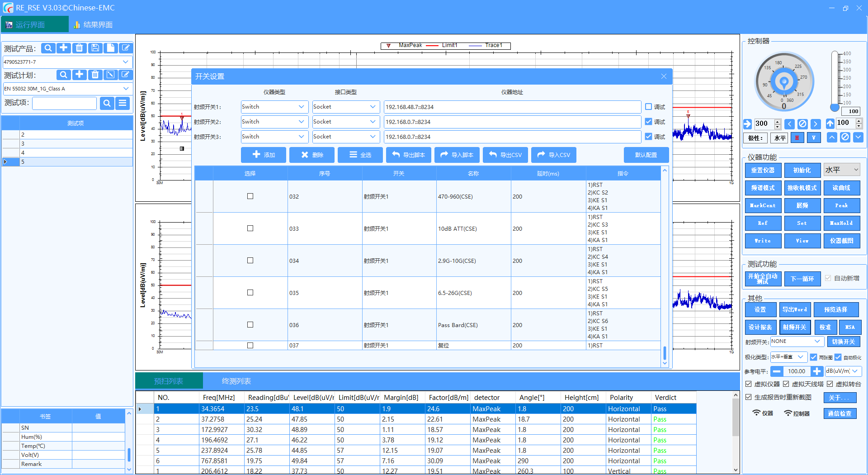Stop antenna mast movement icon

[845, 138]
